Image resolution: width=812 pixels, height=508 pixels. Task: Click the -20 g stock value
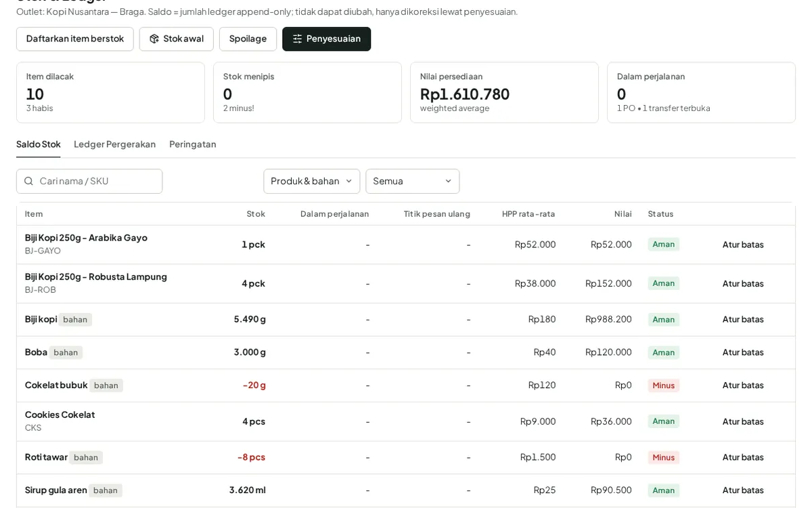click(254, 385)
